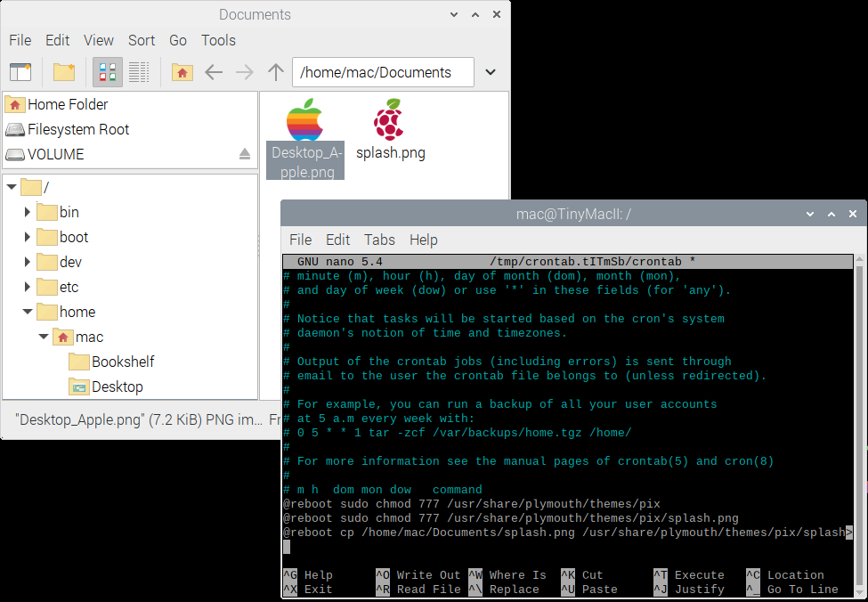The width and height of the screenshot is (868, 602).
Task: Switch to icon view mode
Action: 108,72
